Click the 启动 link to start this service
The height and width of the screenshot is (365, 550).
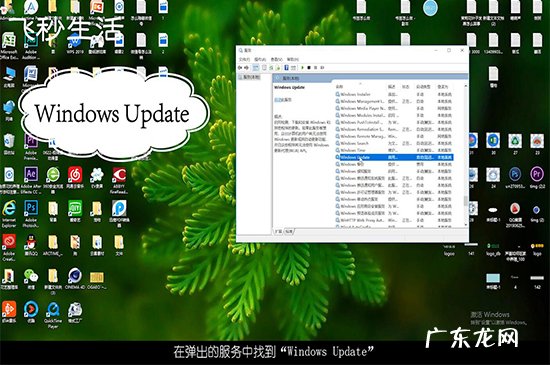(277, 100)
